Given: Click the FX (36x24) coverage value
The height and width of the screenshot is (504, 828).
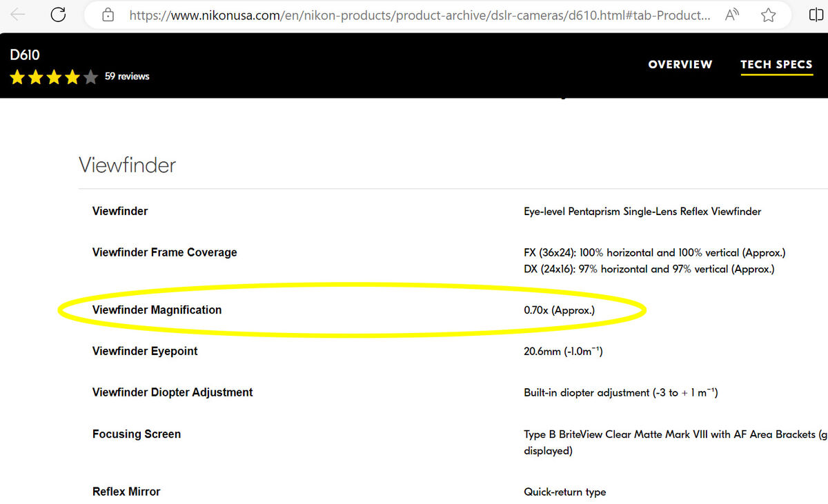Looking at the screenshot, I should coord(655,253).
